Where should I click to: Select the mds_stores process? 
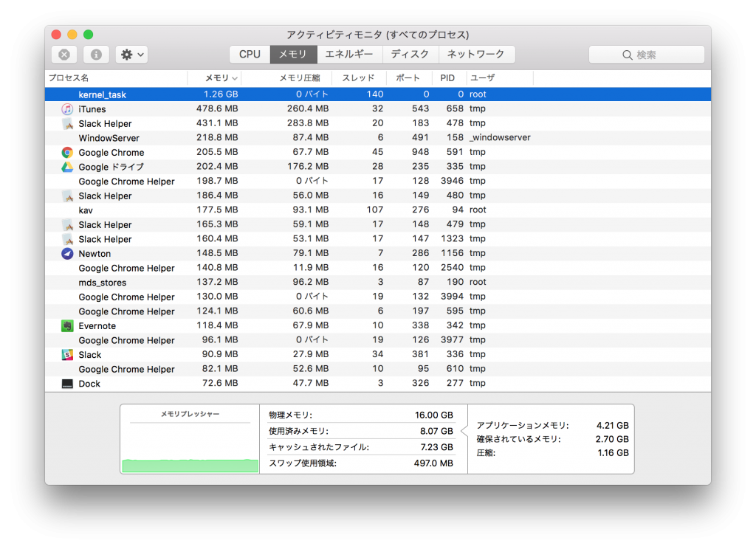(x=378, y=283)
